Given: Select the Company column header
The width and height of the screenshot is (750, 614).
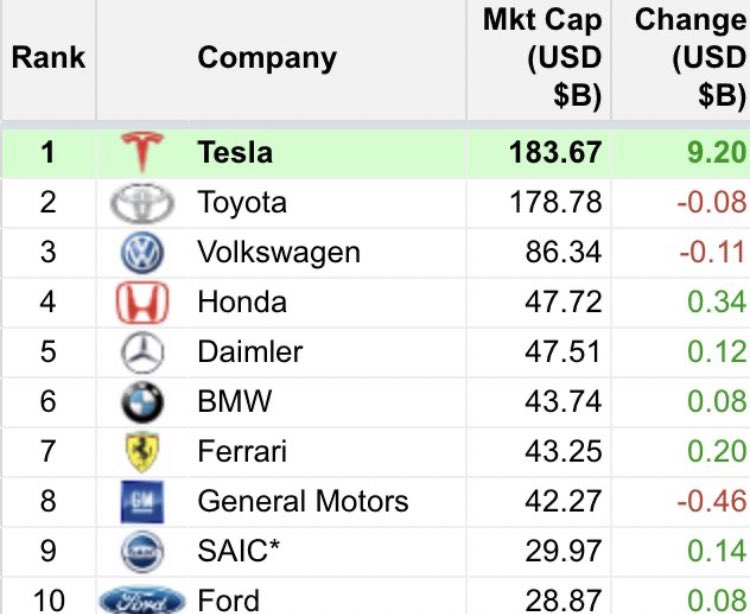Looking at the screenshot, I should click(267, 58).
